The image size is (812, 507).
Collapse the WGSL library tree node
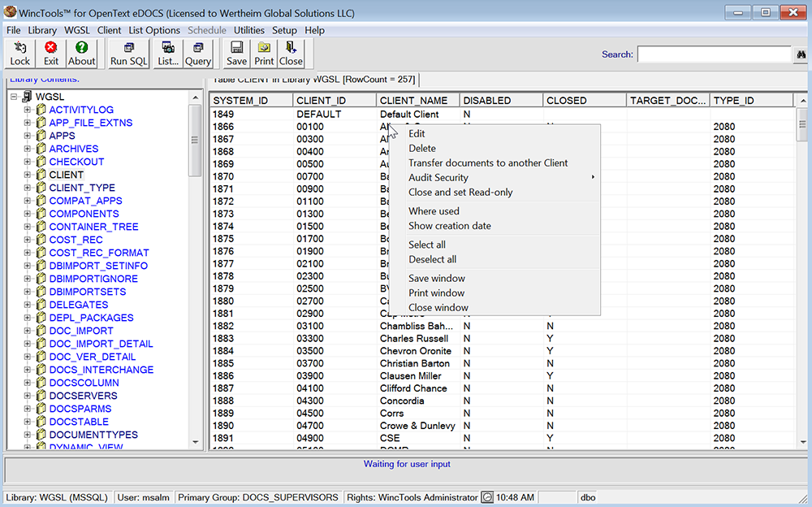(x=14, y=97)
